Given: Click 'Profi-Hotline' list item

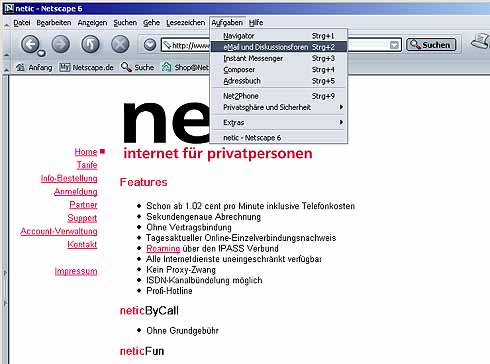Looking at the screenshot, I should tap(169, 291).
